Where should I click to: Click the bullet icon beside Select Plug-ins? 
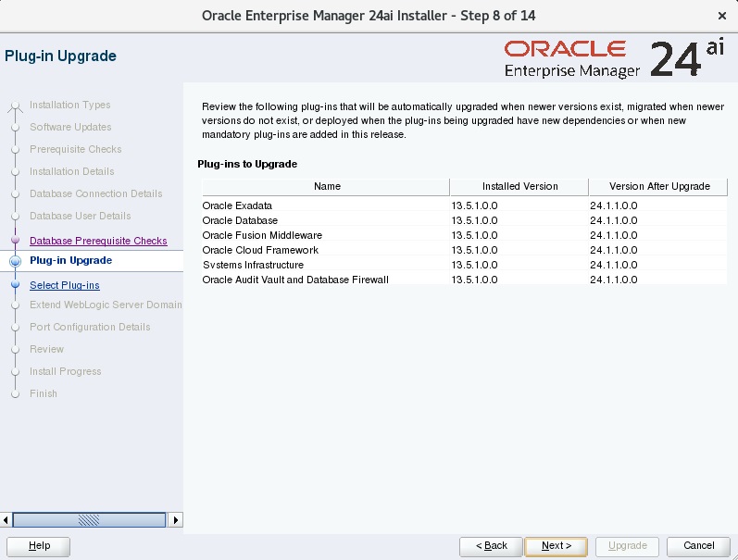point(15,285)
